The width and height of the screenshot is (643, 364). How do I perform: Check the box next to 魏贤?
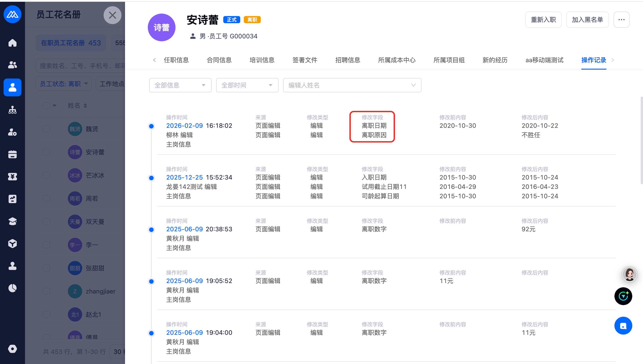46,129
